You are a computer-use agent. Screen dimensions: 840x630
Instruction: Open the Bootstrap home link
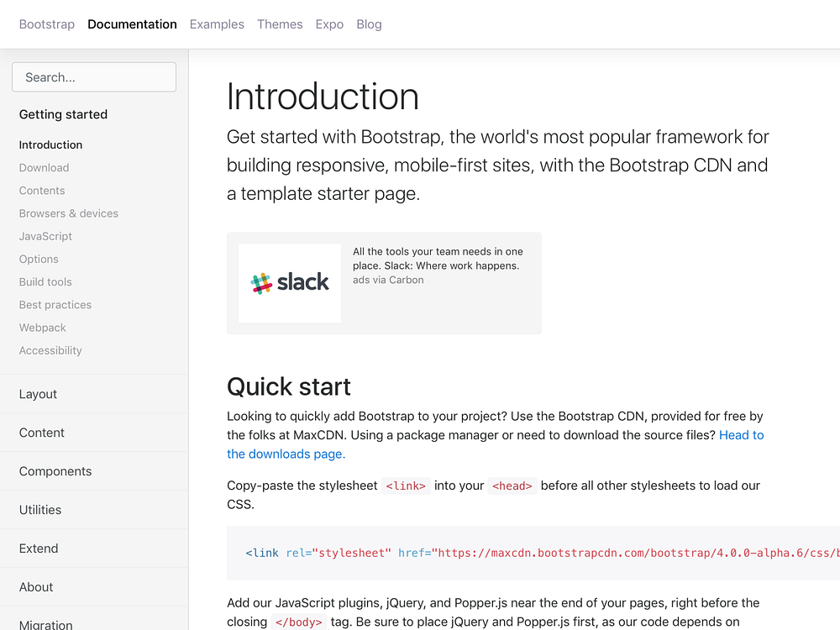[46, 24]
